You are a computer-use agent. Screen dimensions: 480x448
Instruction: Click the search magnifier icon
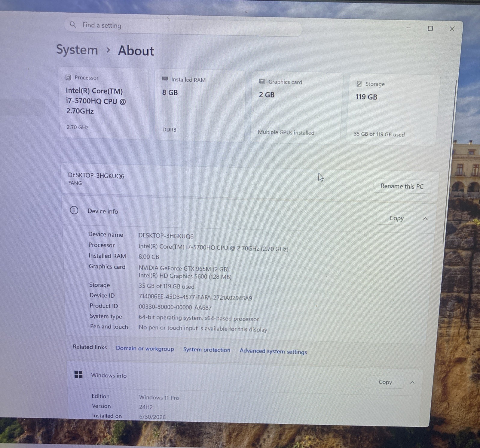tap(73, 25)
